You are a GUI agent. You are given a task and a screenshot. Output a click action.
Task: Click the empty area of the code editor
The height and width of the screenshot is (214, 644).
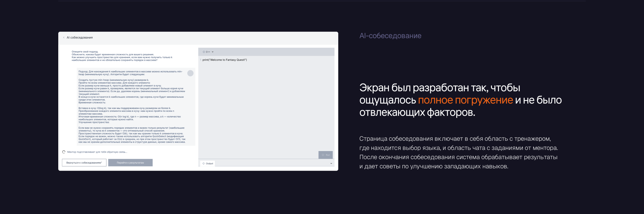click(266, 107)
